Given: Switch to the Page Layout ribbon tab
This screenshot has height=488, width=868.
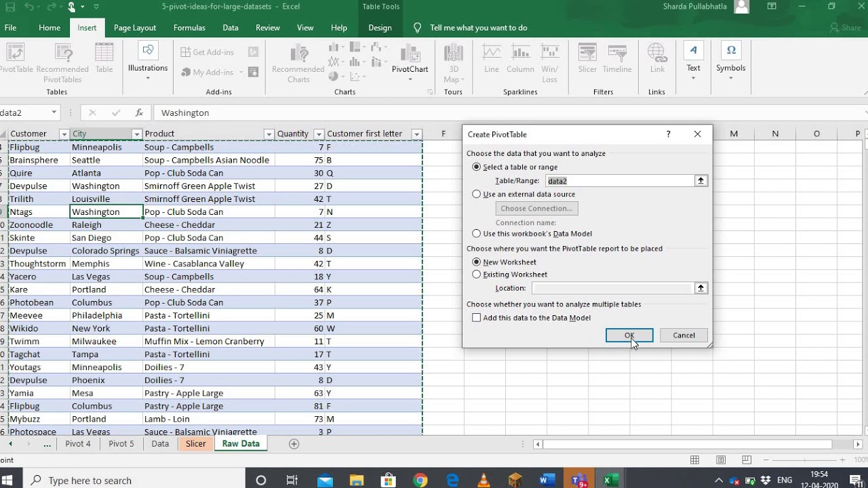Looking at the screenshot, I should [135, 28].
